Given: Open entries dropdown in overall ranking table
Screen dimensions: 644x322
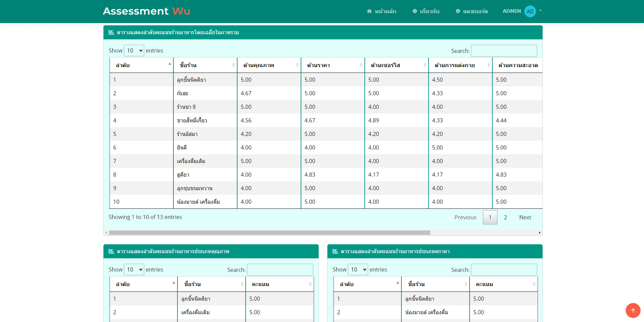Looking at the screenshot, I should [134, 51].
